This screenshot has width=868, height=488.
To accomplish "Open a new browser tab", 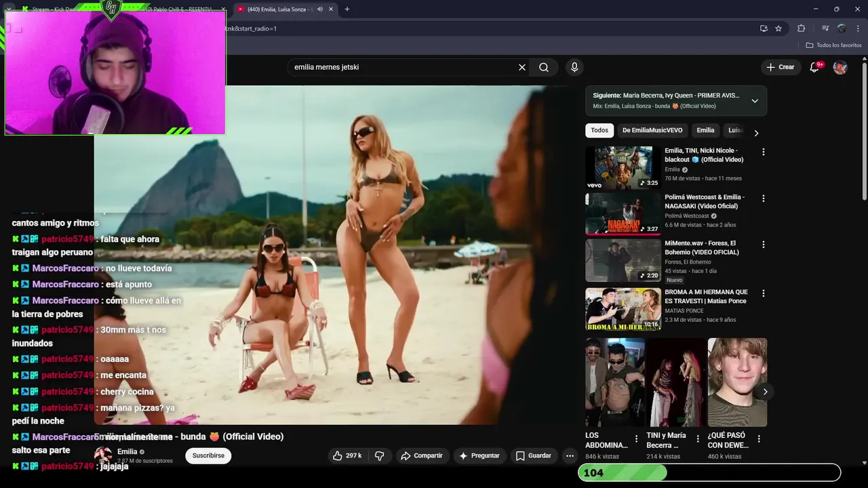I will click(x=347, y=9).
